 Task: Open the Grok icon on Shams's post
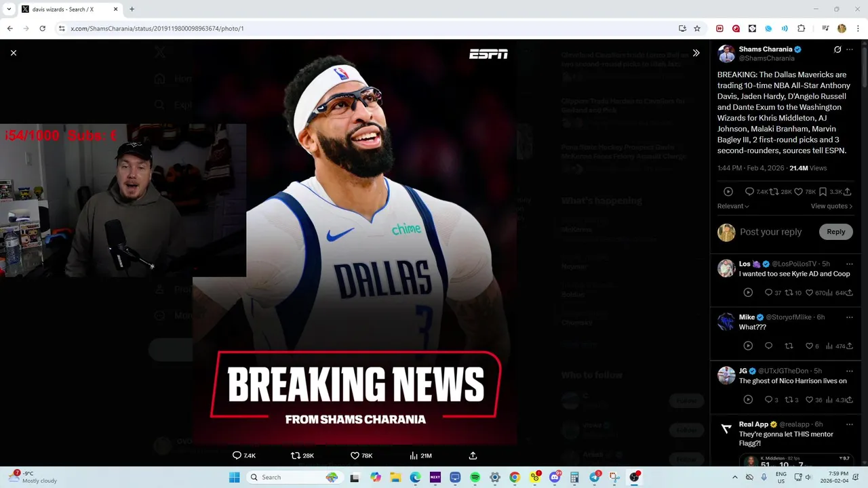click(x=837, y=49)
